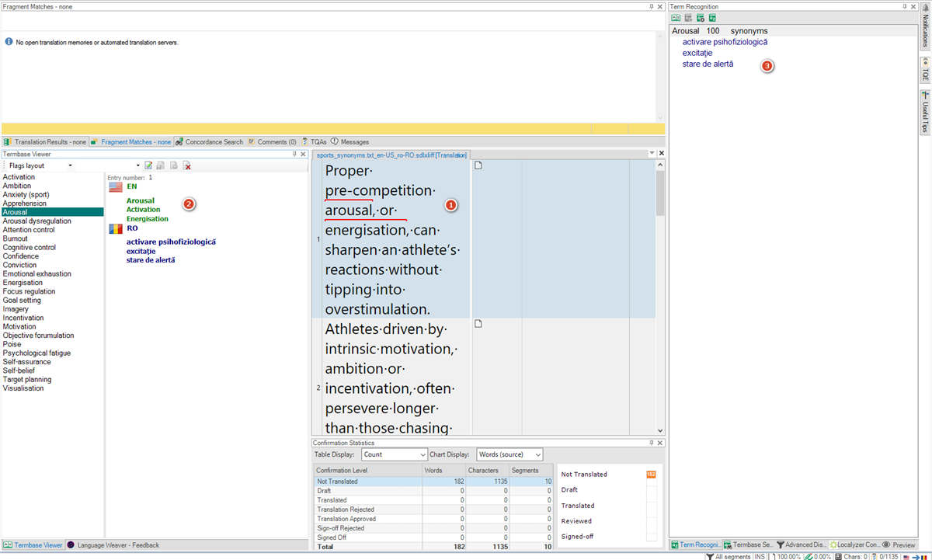Open the Useful Tips side tab
This screenshot has height=560, width=932.
point(925,112)
